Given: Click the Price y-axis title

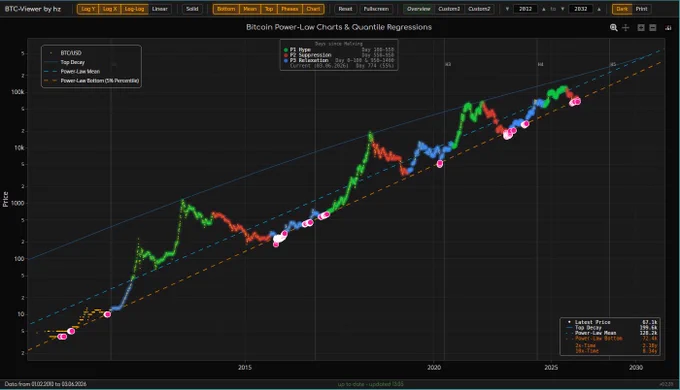Looking at the screenshot, I should pos(6,199).
